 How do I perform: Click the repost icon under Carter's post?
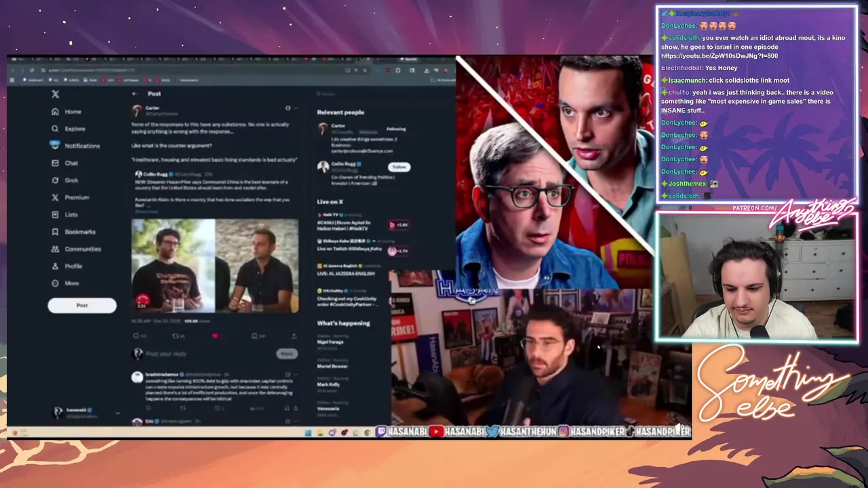click(x=175, y=335)
